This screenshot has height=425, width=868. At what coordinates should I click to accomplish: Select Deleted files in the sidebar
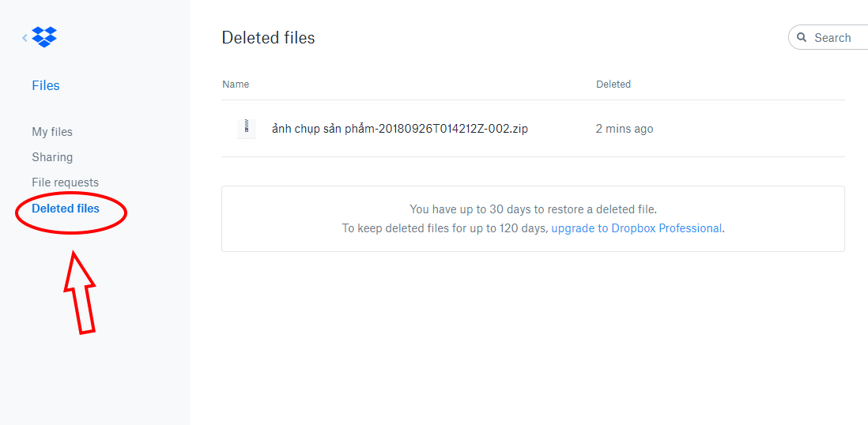tap(66, 209)
